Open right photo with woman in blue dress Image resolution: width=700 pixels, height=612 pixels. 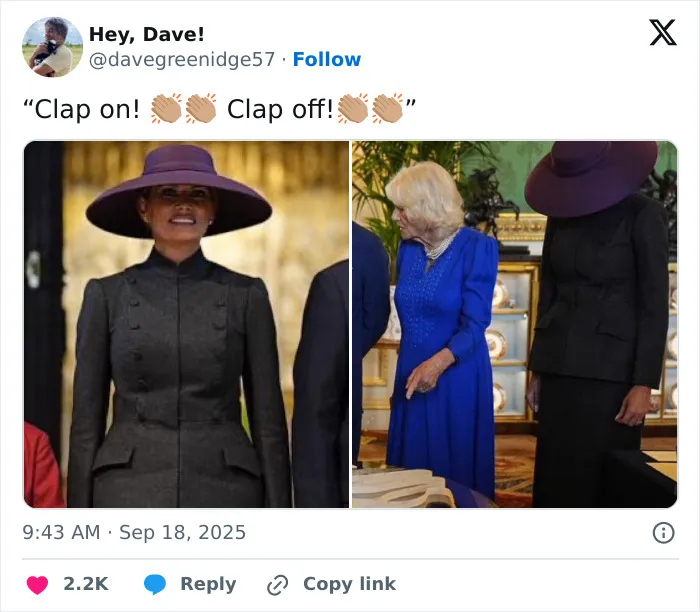[515, 325]
